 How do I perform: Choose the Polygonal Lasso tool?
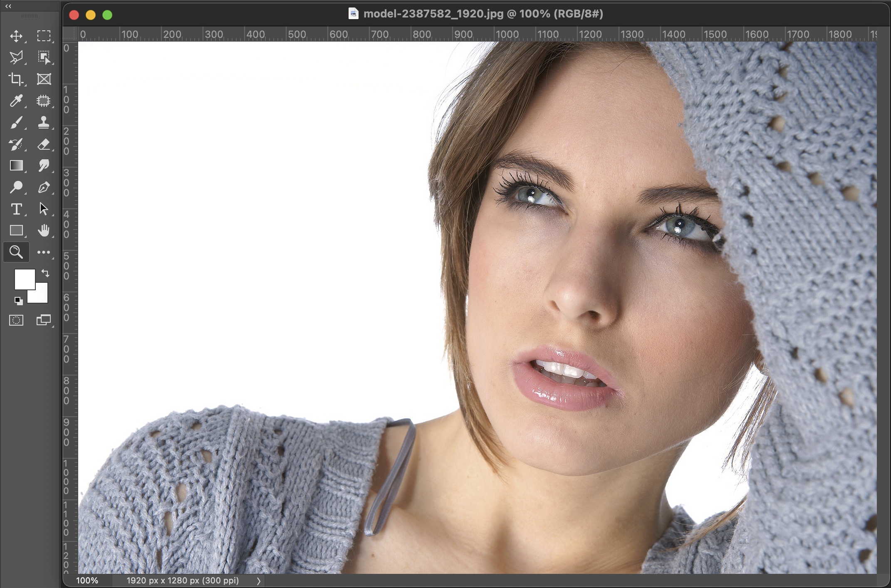(16, 57)
